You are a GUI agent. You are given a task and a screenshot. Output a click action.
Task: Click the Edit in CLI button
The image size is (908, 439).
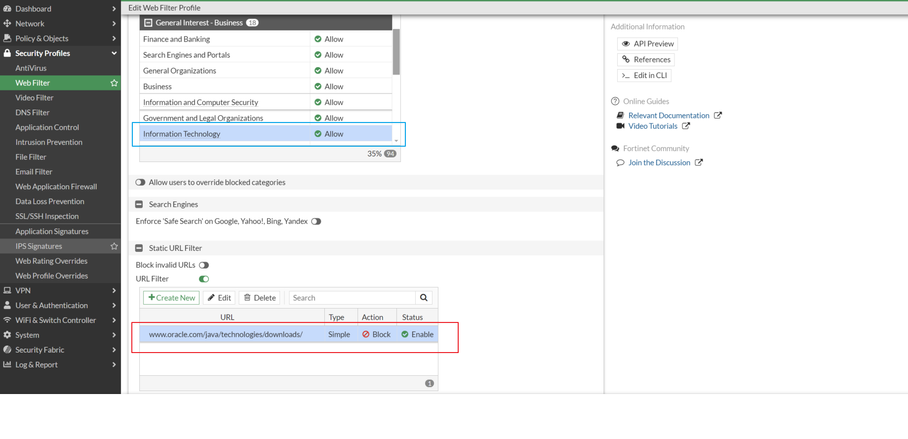click(x=645, y=75)
